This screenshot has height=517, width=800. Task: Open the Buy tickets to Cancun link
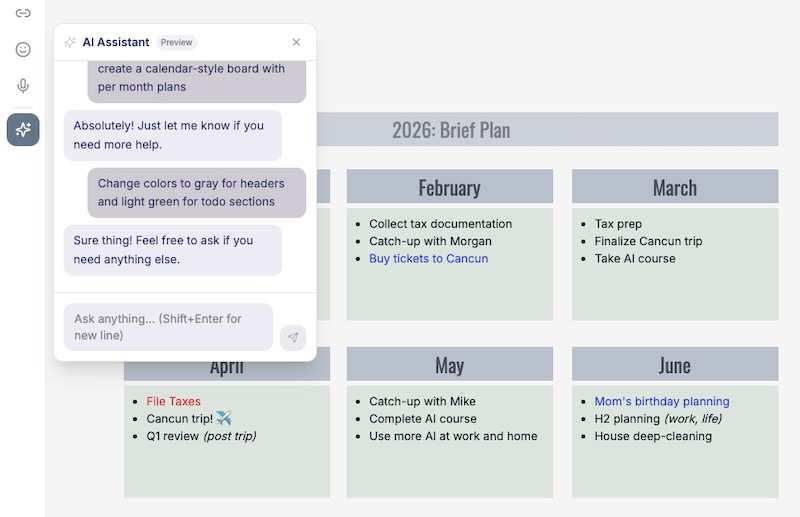[428, 258]
